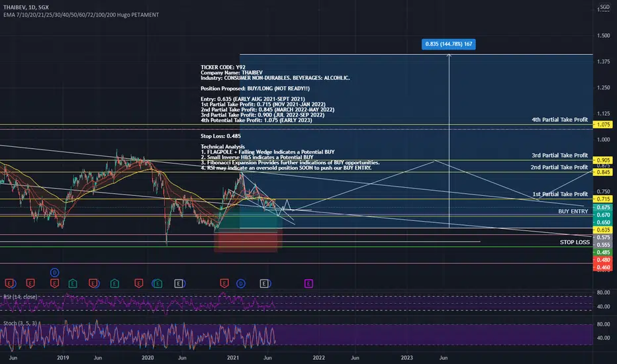This screenshot has width=617, height=364.
Task: Click the 2022 label on the time axis
Action: click(x=318, y=357)
